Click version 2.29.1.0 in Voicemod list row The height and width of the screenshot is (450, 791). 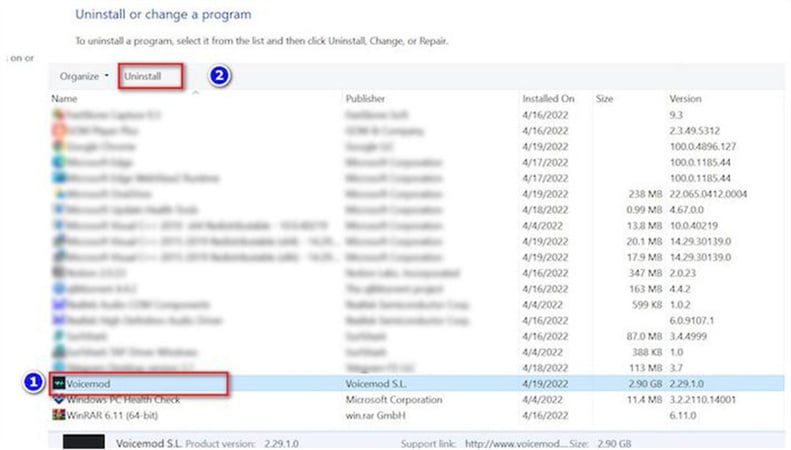tap(687, 383)
